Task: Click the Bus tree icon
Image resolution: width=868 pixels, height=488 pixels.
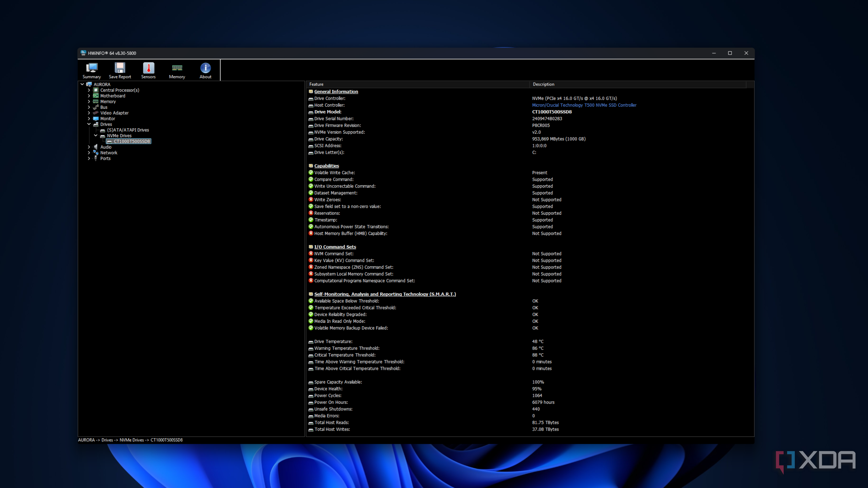Action: coord(96,107)
